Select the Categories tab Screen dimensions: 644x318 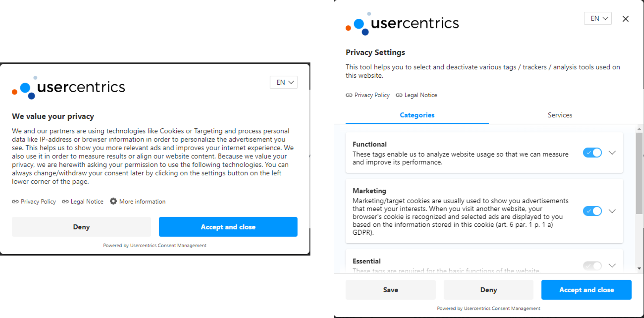417,115
